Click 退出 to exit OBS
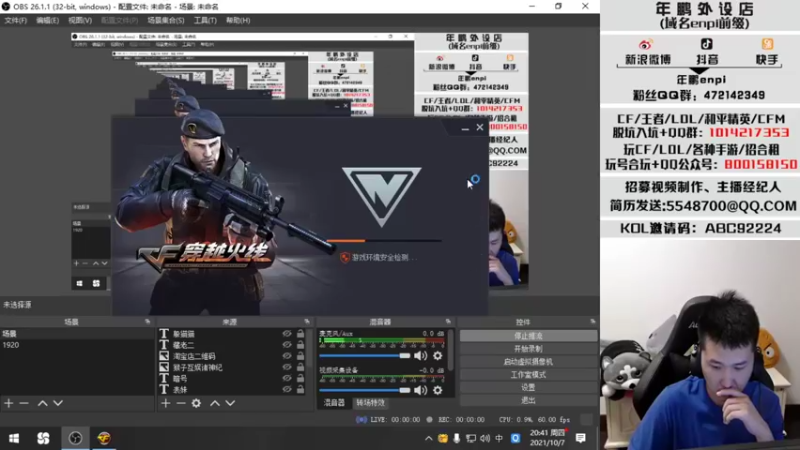Image resolution: width=800 pixels, height=450 pixels. tap(528, 401)
